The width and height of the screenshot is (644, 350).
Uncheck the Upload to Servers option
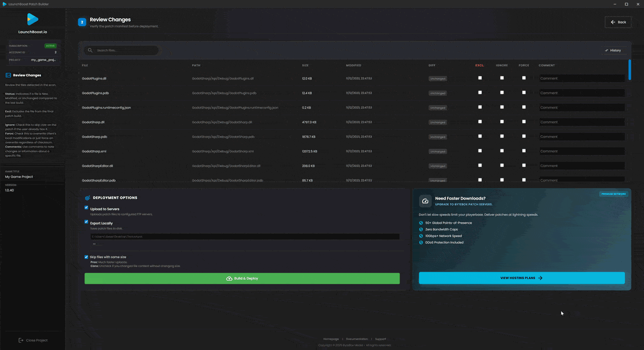coord(86,208)
